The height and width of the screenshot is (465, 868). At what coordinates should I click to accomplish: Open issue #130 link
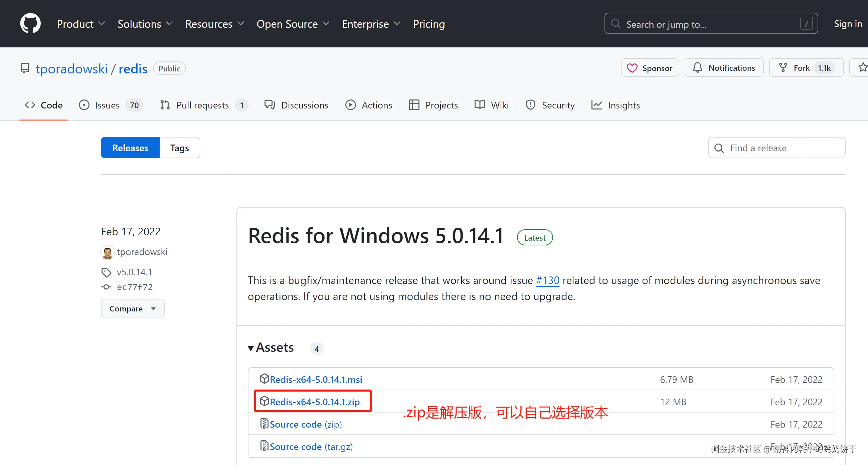click(x=548, y=280)
